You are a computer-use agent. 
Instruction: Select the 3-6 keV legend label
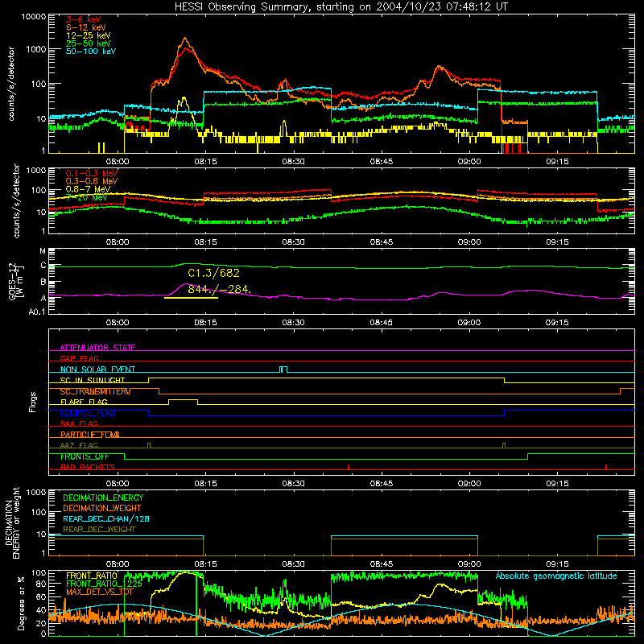tap(84, 19)
